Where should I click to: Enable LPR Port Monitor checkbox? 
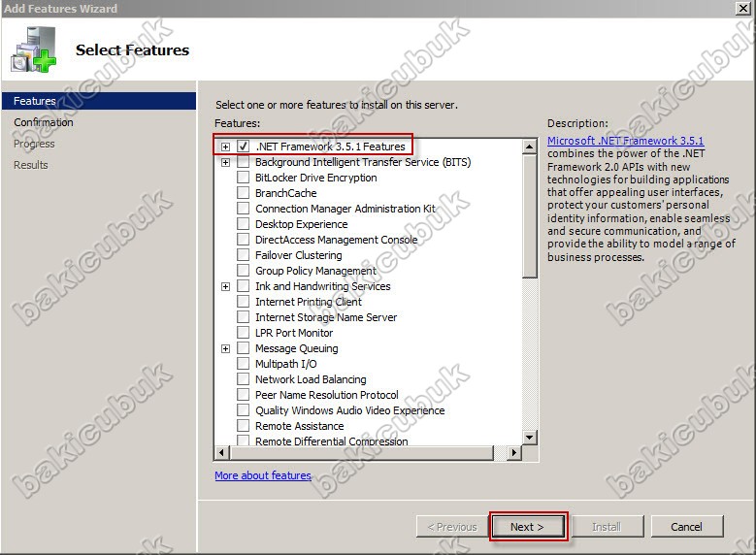coord(243,333)
